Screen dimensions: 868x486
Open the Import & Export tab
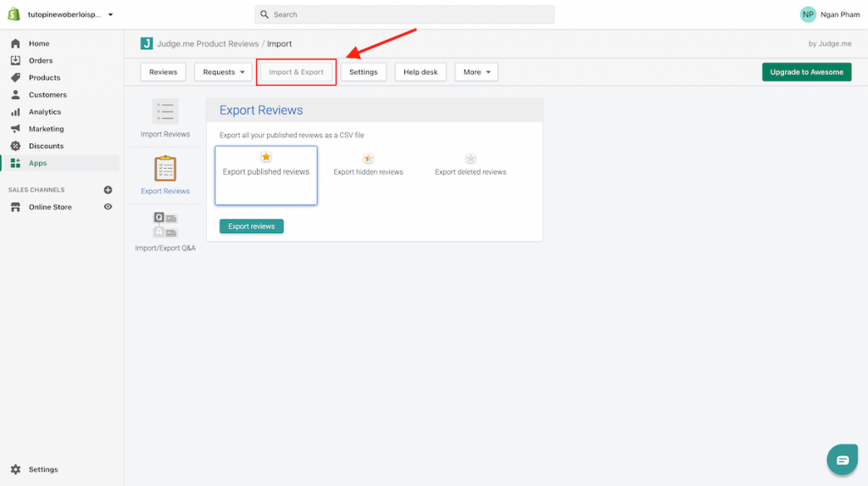[x=296, y=72]
